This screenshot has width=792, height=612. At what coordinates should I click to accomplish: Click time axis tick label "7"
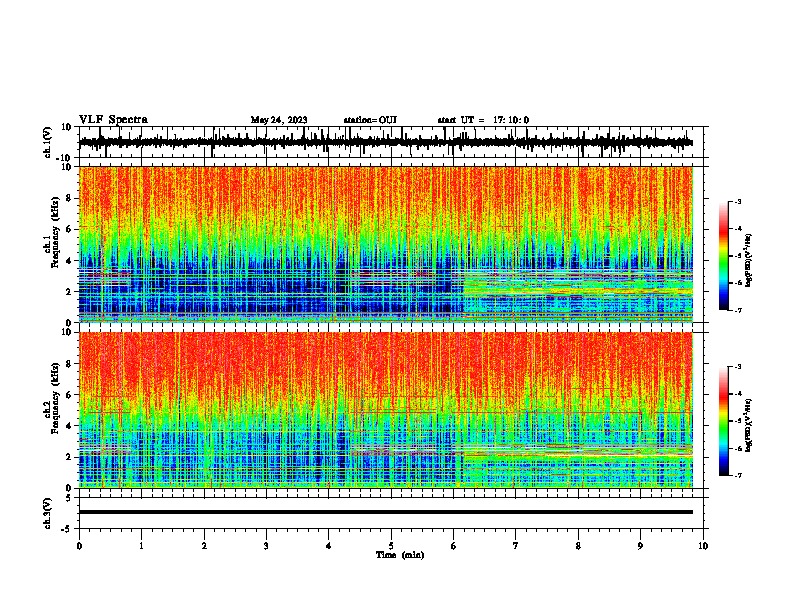coord(516,546)
